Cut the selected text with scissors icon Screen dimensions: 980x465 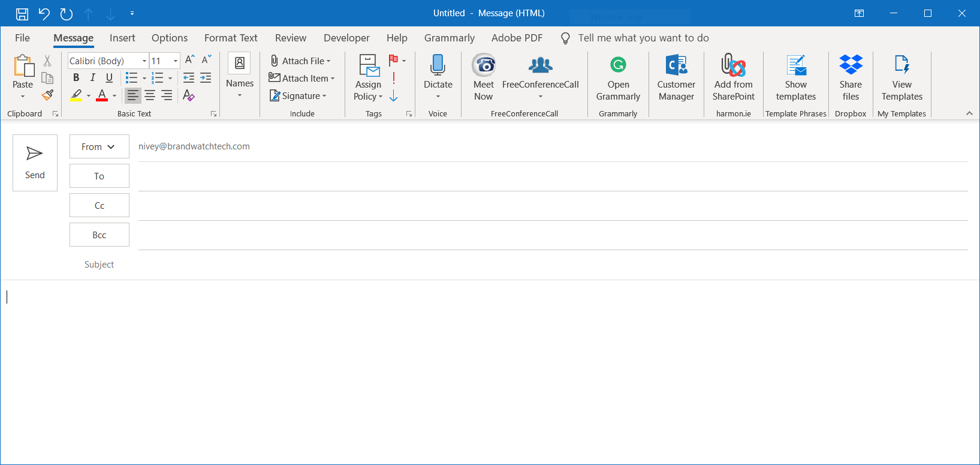click(47, 61)
